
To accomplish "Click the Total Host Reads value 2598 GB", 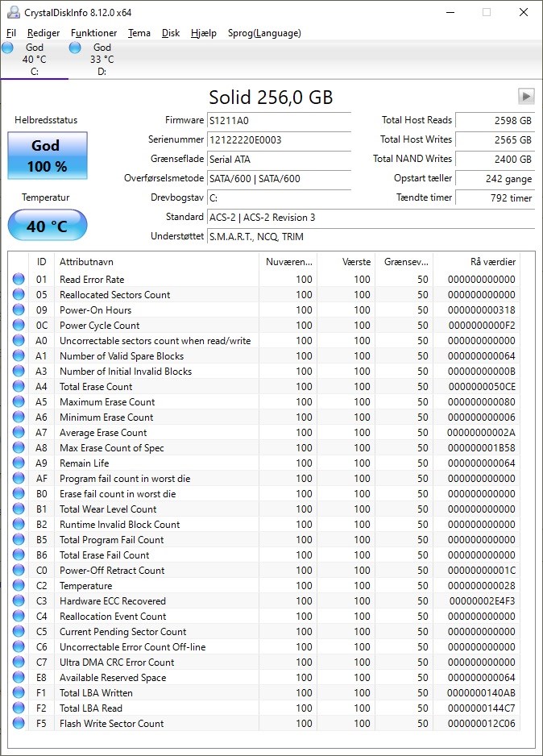I will point(495,121).
